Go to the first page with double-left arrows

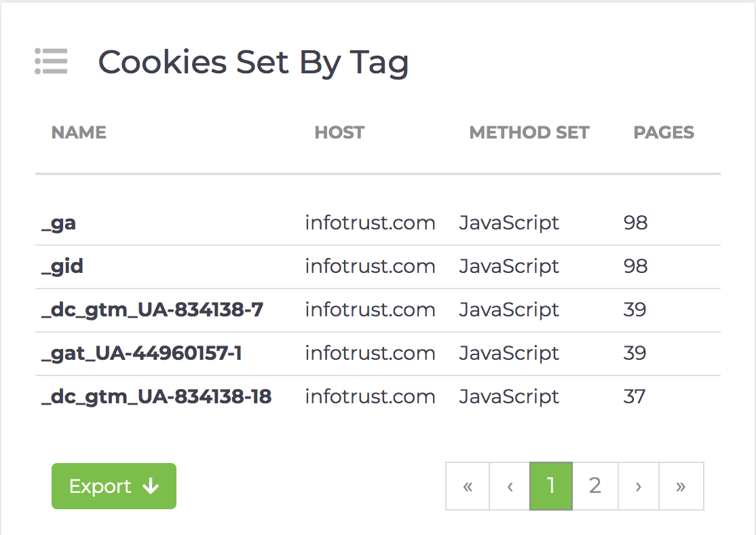468,486
